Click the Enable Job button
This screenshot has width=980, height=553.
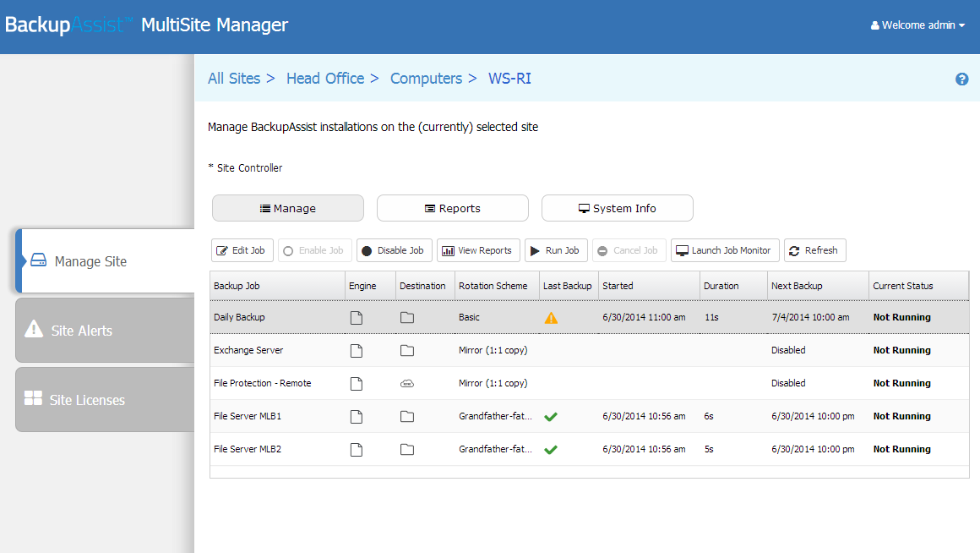click(x=315, y=250)
